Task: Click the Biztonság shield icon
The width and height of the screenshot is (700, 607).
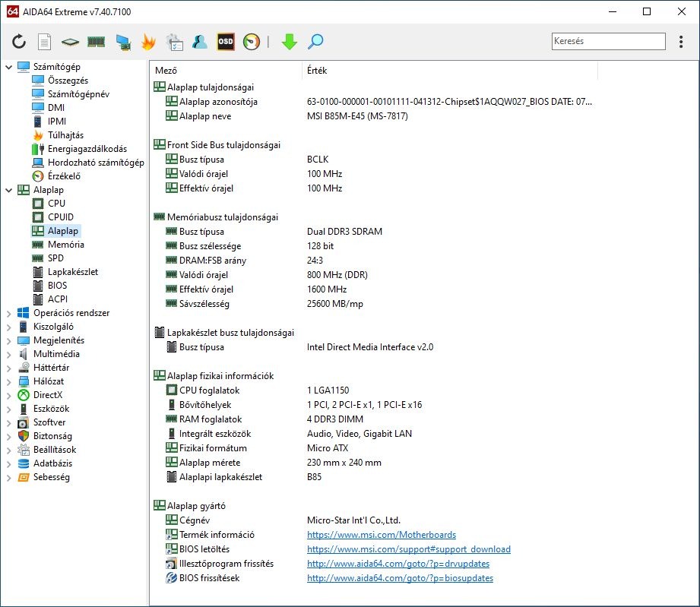Action: (x=24, y=436)
